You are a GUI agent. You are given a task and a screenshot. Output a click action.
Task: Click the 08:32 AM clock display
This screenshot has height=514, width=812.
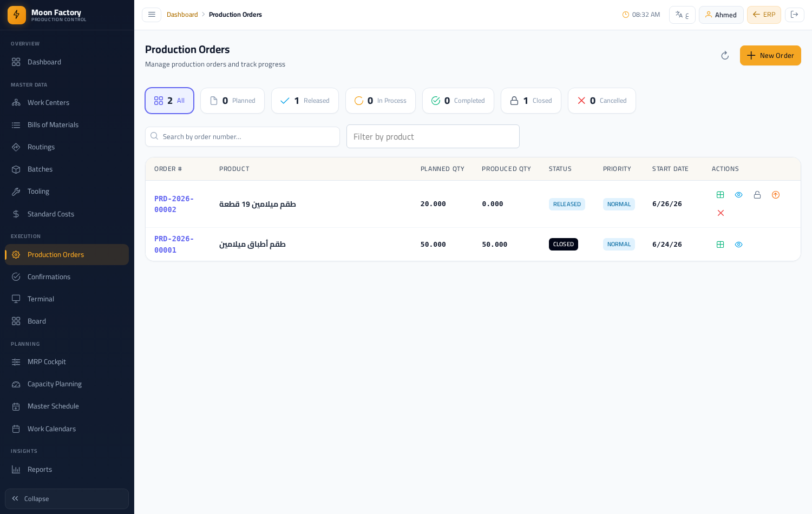(x=641, y=15)
